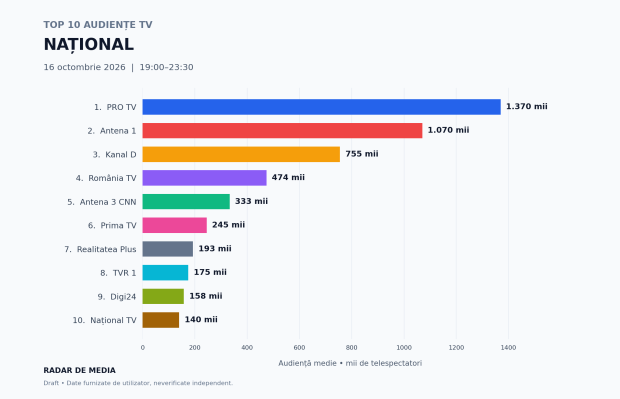Select the '6. Prima TV' rank label
Image resolution: width=620 pixels, height=399 pixels.
112,225
